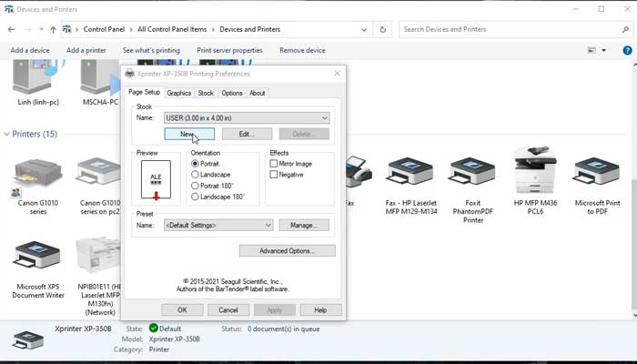This screenshot has height=364, width=637.
Task: Open Advanced Options
Action: 288,251
